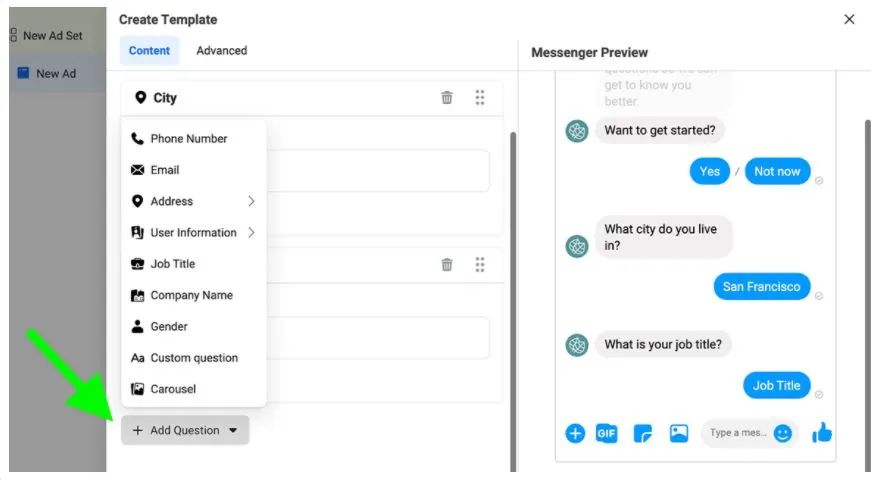This screenshot has width=878, height=480.
Task: Close the Create Template dialog
Action: coord(849,19)
